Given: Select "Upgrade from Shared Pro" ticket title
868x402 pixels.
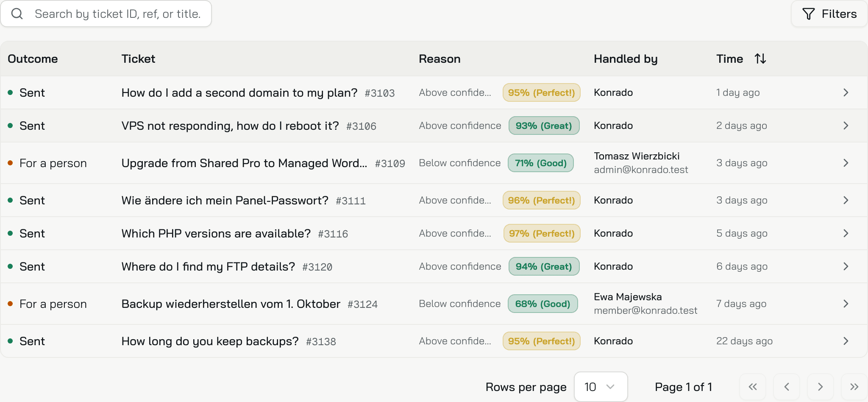Looking at the screenshot, I should pos(244,163).
